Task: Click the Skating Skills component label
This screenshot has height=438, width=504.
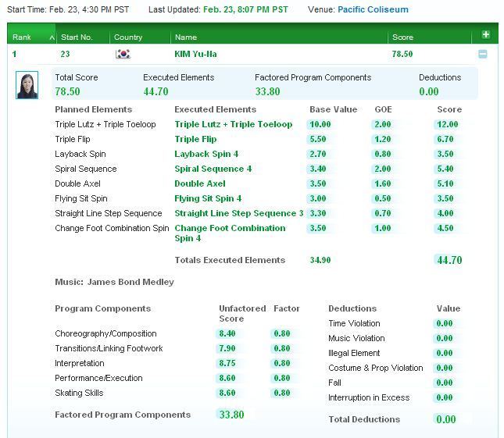Action: click(79, 393)
